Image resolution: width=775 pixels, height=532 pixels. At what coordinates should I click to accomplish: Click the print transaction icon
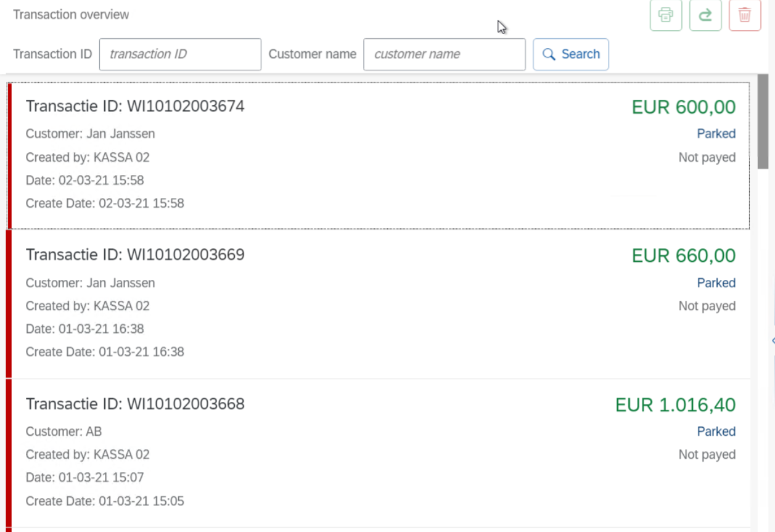pyautogui.click(x=665, y=15)
